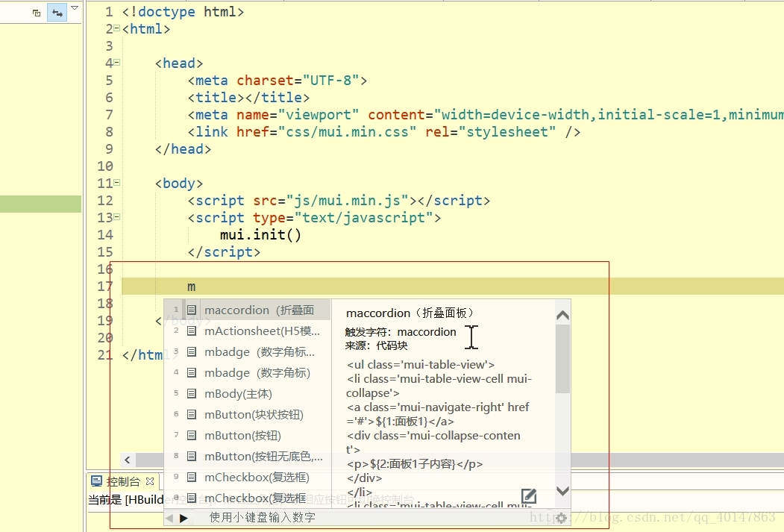The image size is (784, 532).
Task: Close the 控制台 console tab
Action: click(x=149, y=481)
